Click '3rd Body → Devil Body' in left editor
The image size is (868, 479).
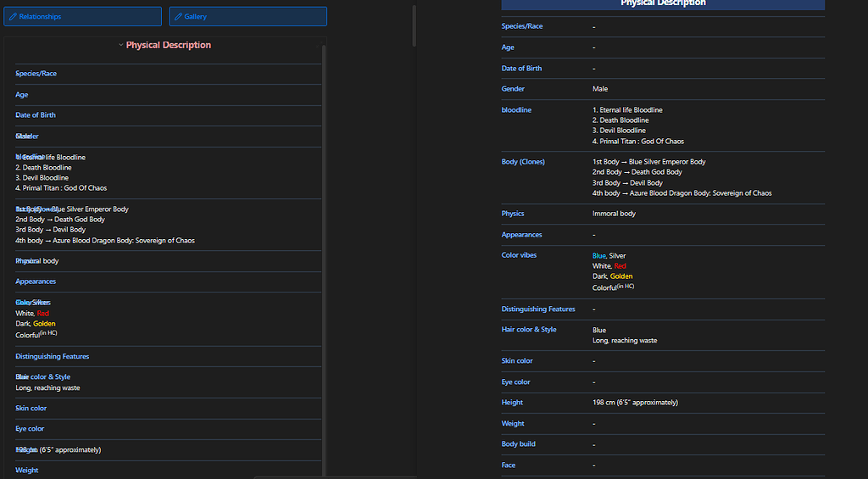(50, 230)
